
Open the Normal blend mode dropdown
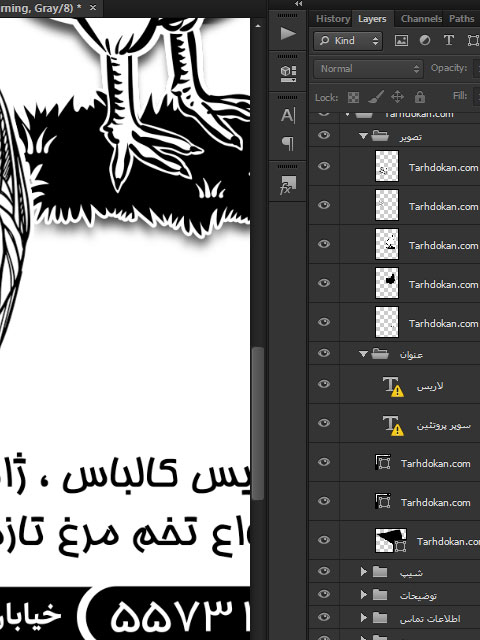click(369, 69)
